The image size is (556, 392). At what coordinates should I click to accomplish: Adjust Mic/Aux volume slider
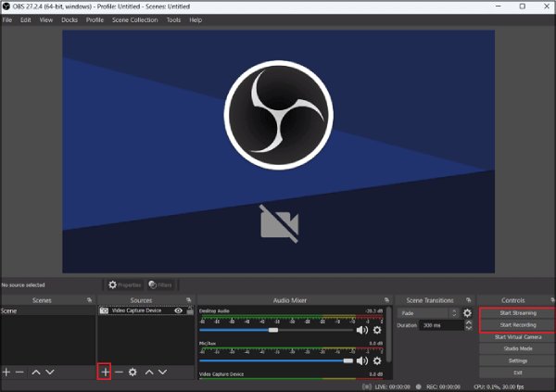[x=276, y=360]
